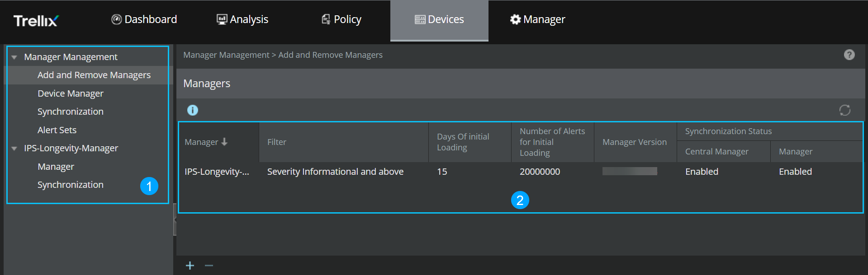This screenshot has width=868, height=275.
Task: Click the 20000000 alerts value
Action: pos(540,172)
